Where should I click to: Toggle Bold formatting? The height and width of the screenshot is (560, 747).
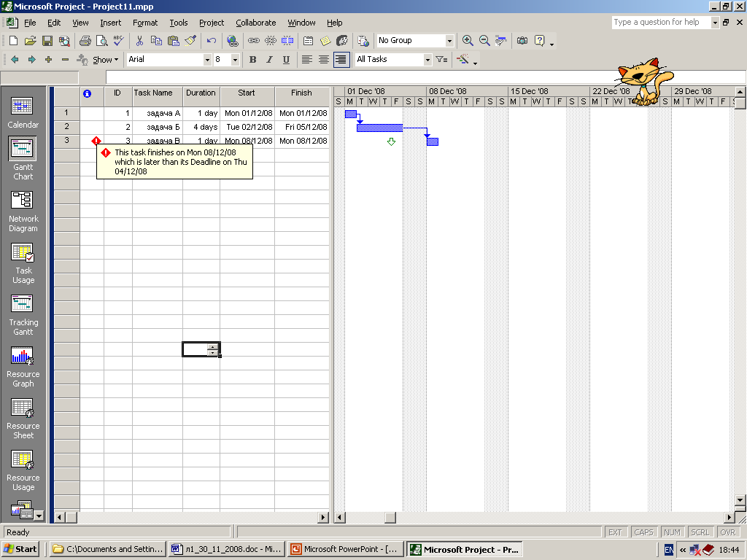pyautogui.click(x=252, y=60)
